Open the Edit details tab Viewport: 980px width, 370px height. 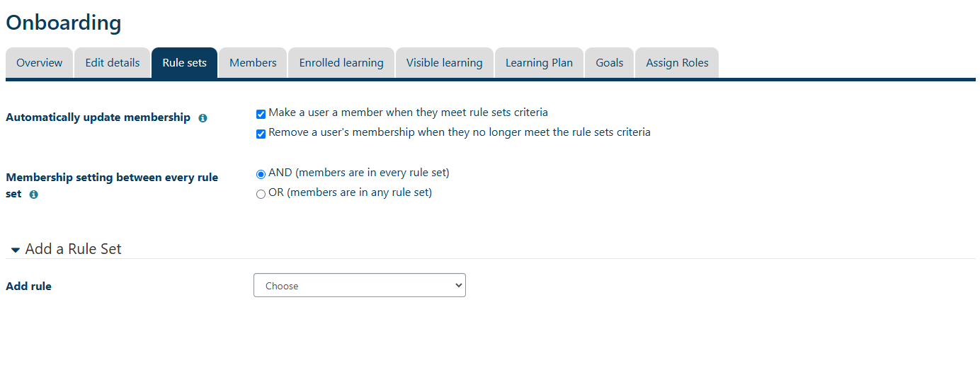pos(113,63)
